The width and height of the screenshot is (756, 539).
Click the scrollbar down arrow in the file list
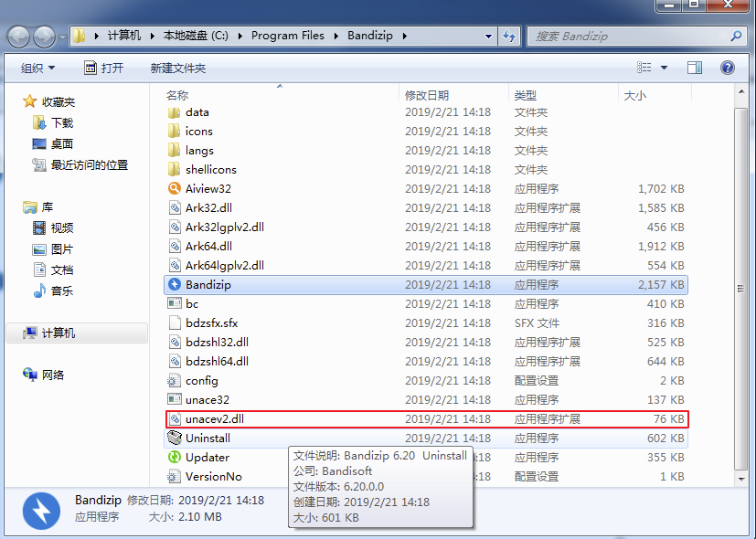tap(741, 479)
